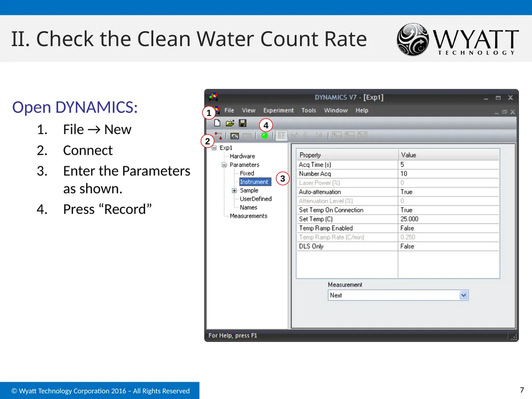532x399 pixels.
Task: Open the Experiment menu
Action: pos(278,110)
